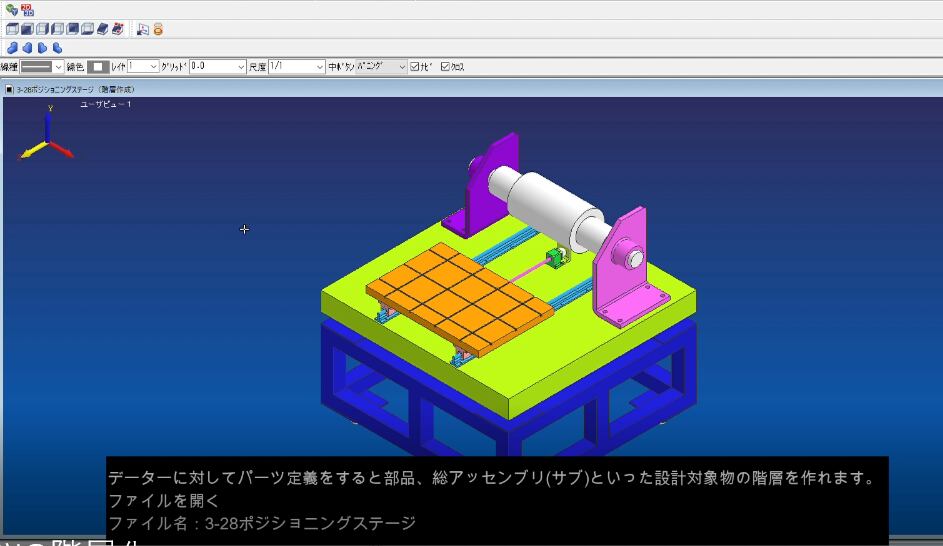Screen dimensions: 943x546
Task: Click the view frame icon with red arrow
Action: (143, 29)
